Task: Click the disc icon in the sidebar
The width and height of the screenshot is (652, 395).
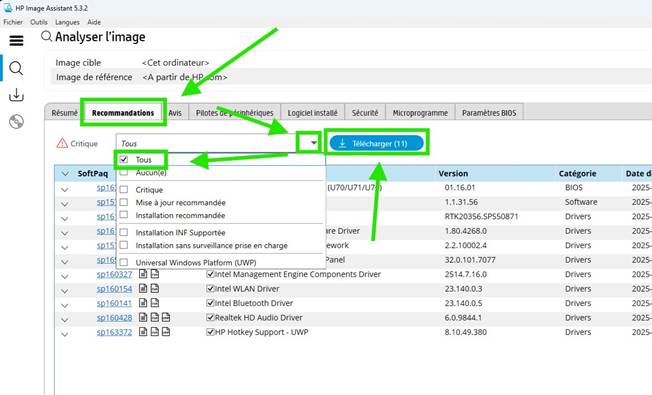Action: (x=16, y=122)
